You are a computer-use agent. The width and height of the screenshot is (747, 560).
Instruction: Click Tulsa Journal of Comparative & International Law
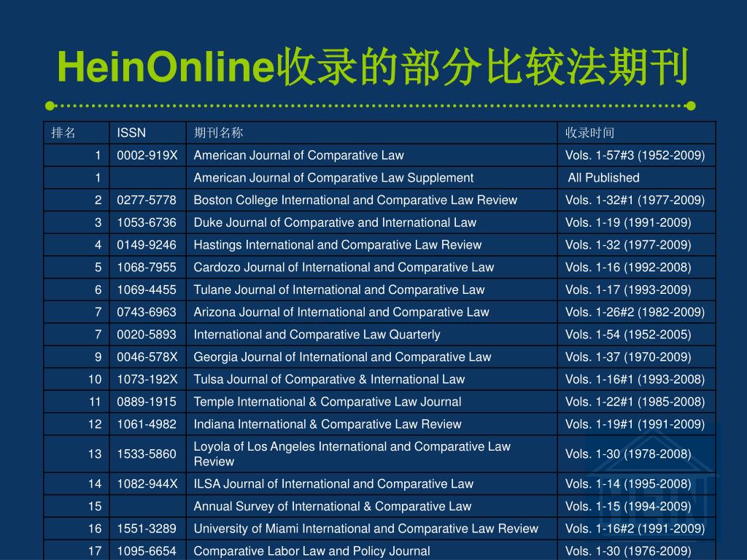point(329,379)
